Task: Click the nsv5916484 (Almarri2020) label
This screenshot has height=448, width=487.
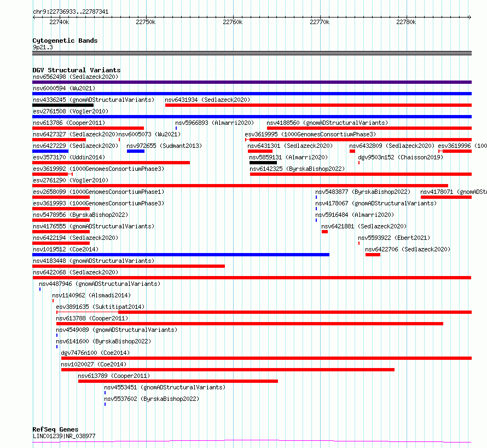Action: [355, 215]
